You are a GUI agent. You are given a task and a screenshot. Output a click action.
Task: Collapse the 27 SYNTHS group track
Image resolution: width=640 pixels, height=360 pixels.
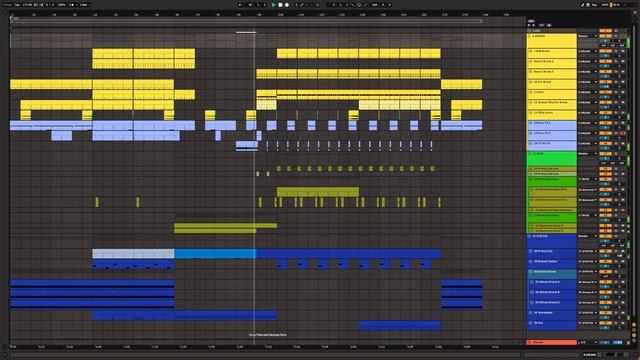coord(530,236)
